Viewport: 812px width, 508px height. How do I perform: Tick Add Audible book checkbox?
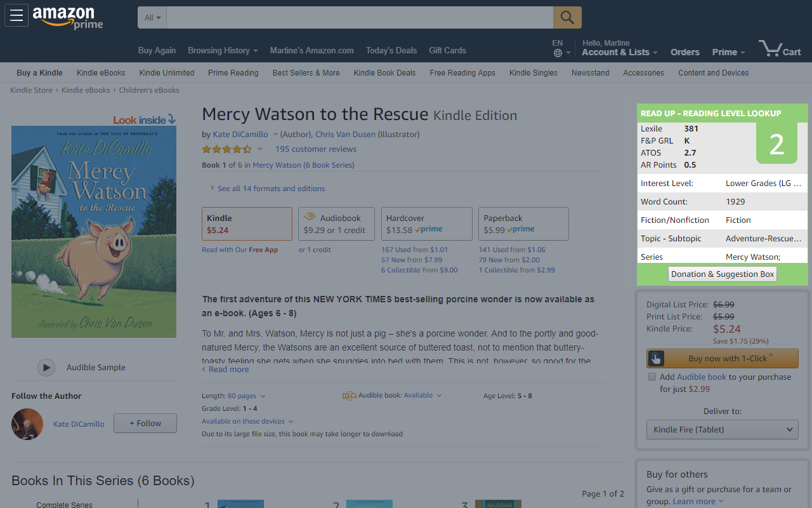point(652,377)
